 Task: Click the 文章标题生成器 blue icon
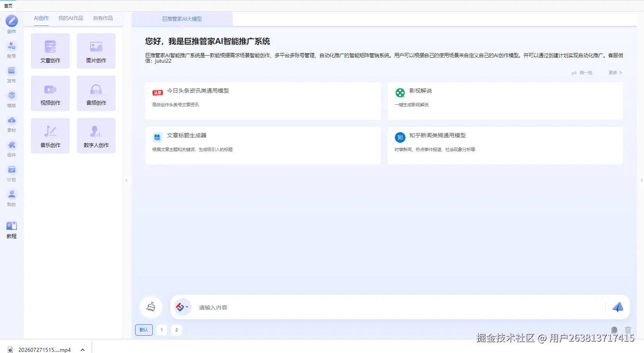157,137
